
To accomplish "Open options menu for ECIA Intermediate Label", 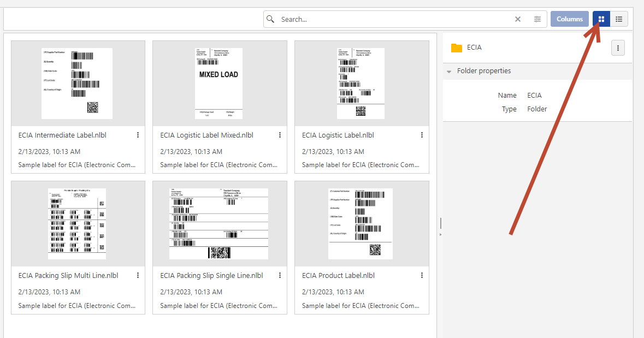I will click(x=138, y=135).
